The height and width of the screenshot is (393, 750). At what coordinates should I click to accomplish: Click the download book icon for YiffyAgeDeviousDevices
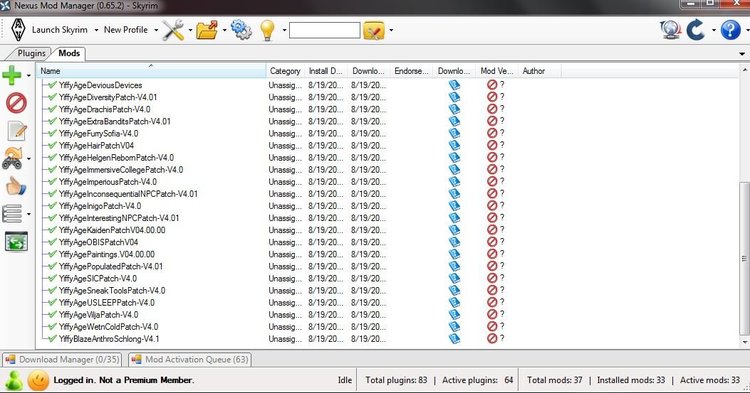[x=454, y=85]
